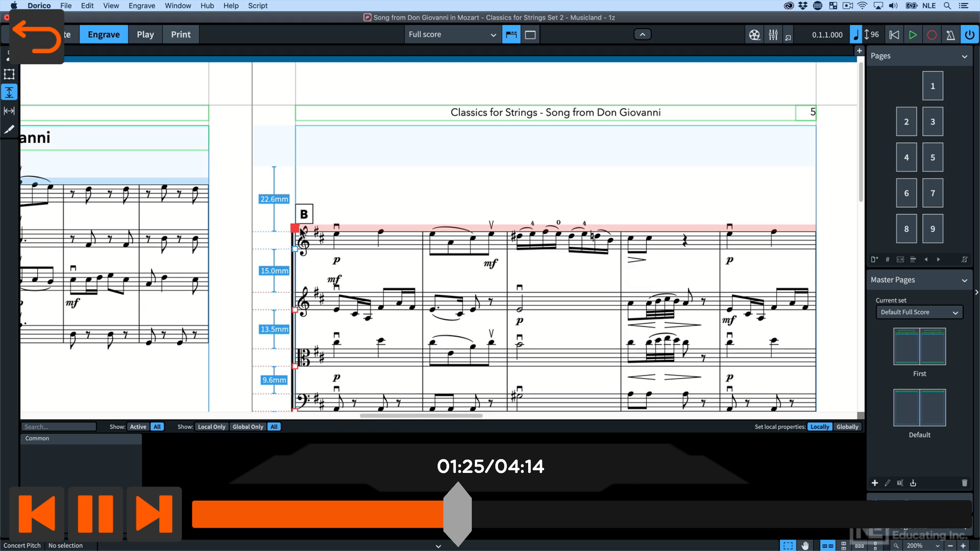The width and height of the screenshot is (980, 551).
Task: Click the Record button in transport
Action: point(932,35)
